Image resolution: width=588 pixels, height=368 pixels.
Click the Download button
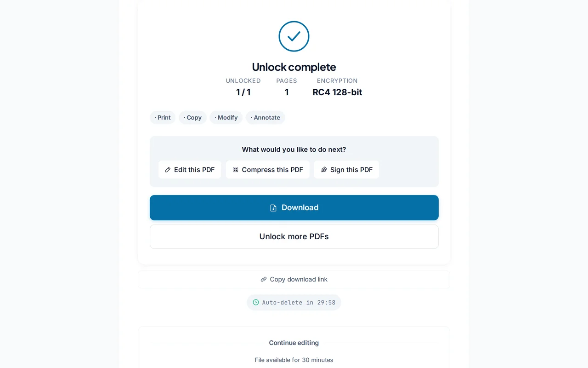point(294,207)
